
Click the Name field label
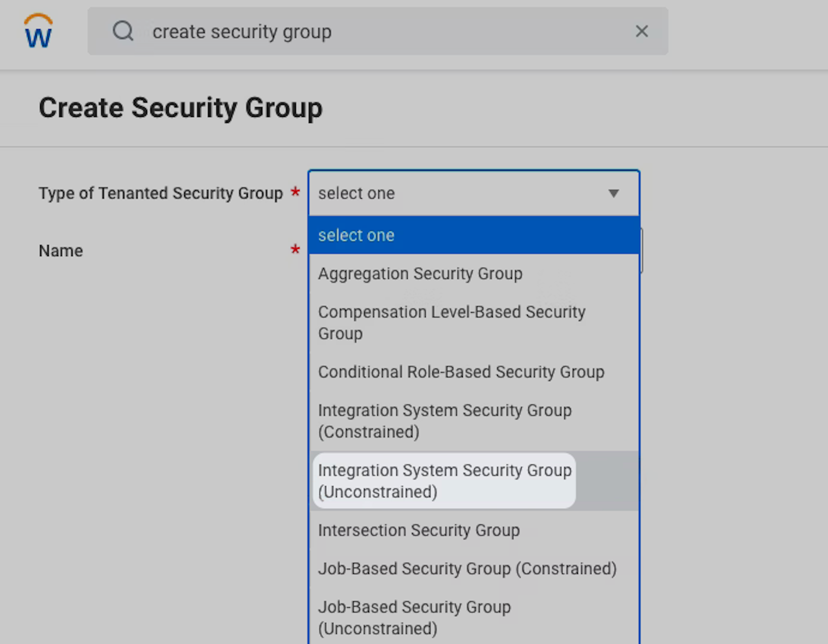61,250
